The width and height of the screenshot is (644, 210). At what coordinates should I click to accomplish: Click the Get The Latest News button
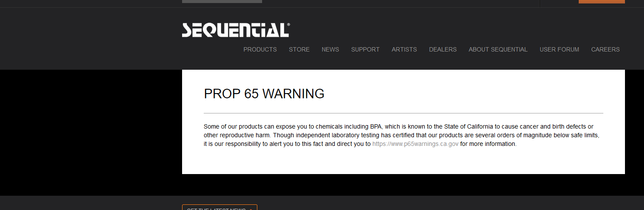click(220, 207)
